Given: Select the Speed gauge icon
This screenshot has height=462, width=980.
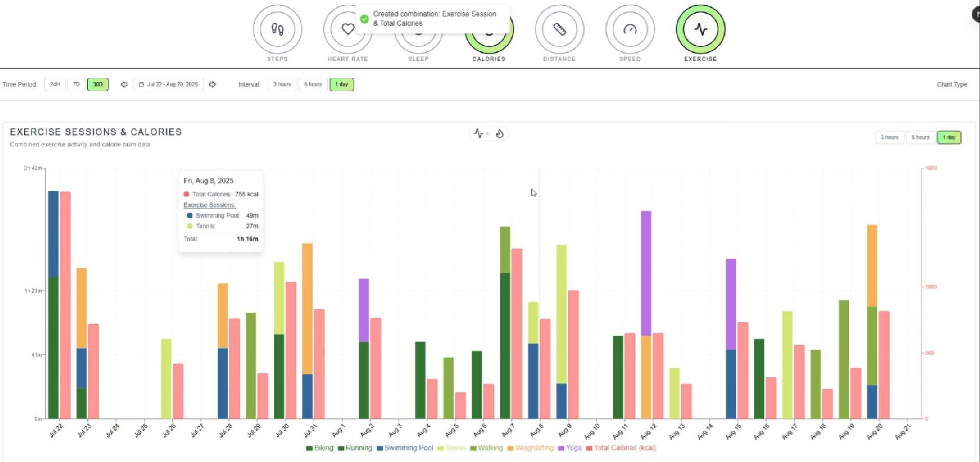Looking at the screenshot, I should pyautogui.click(x=630, y=29).
